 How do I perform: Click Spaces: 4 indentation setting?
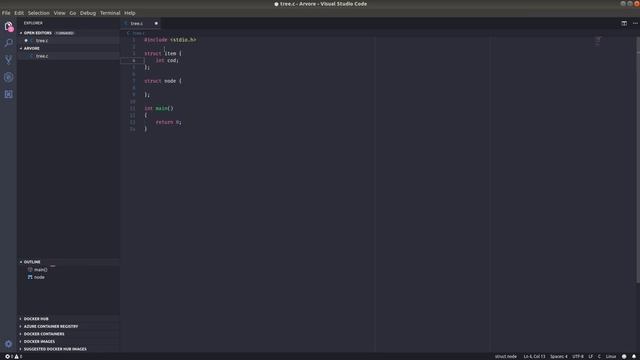coord(558,356)
